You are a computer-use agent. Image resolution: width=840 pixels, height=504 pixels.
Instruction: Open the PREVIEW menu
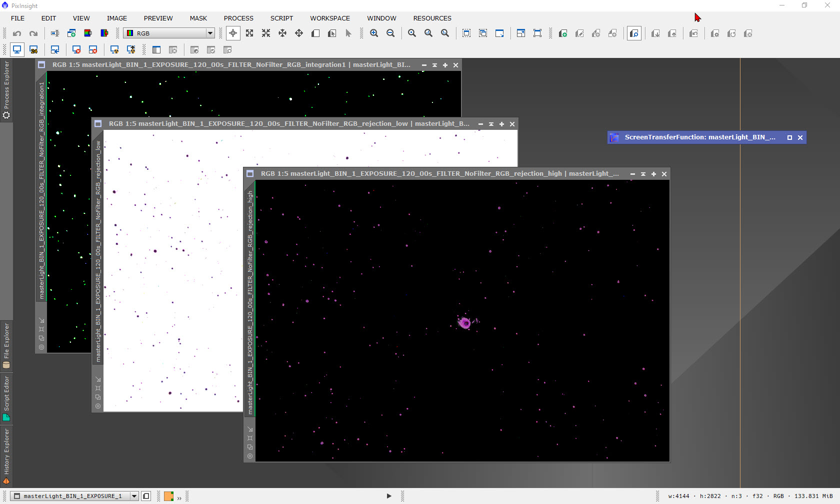pyautogui.click(x=158, y=18)
